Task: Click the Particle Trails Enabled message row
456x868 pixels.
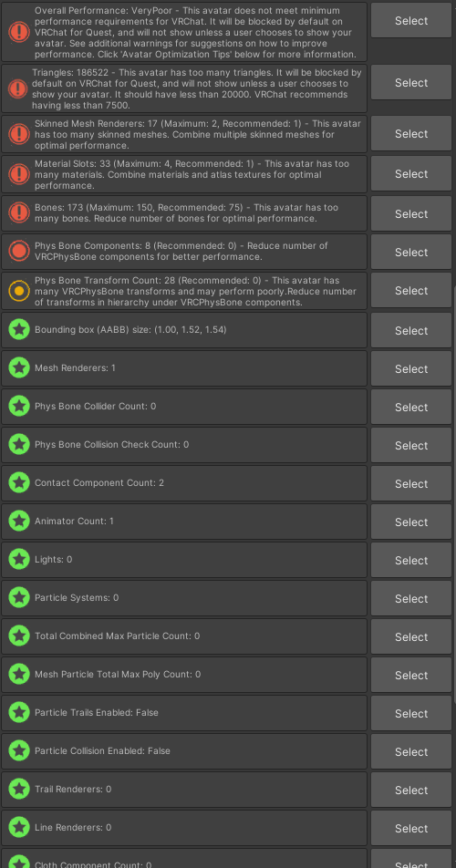Action: [x=183, y=713]
